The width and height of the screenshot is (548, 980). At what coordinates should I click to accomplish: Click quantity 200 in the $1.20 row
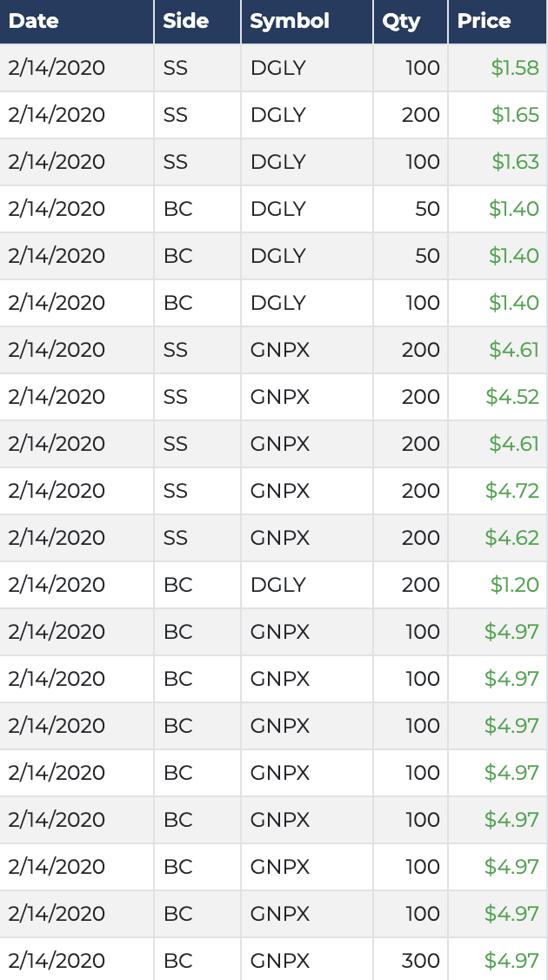(x=421, y=585)
